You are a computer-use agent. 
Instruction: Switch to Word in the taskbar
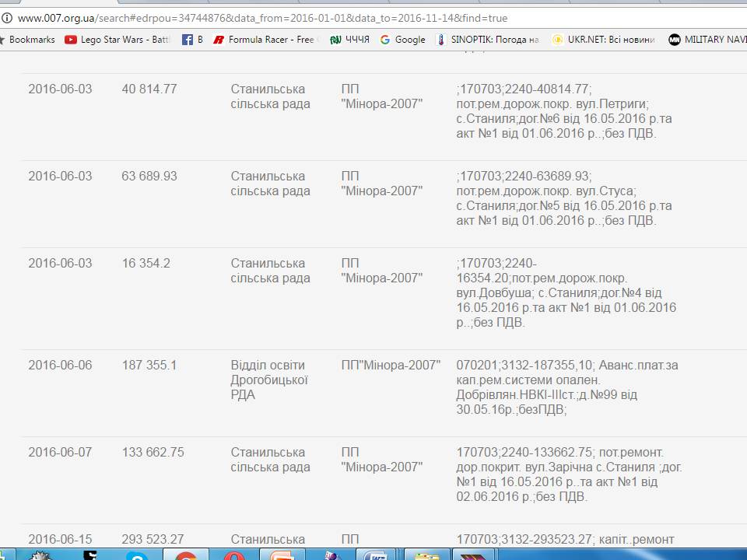pyautogui.click(x=379, y=555)
